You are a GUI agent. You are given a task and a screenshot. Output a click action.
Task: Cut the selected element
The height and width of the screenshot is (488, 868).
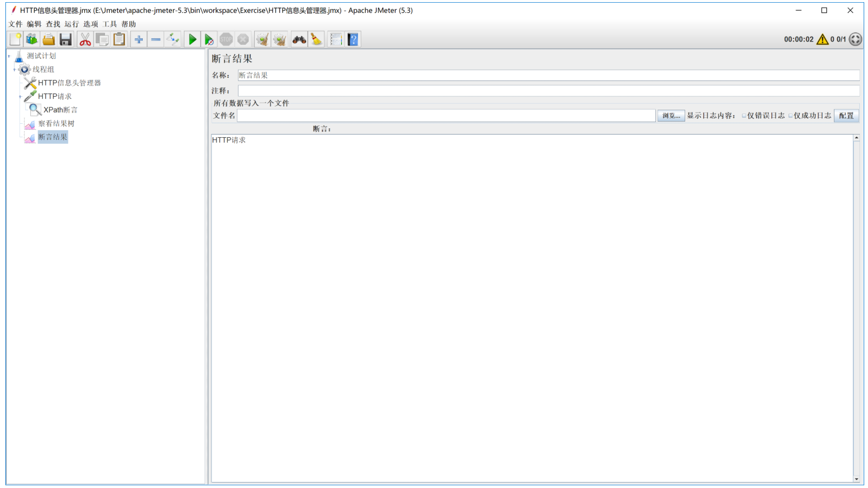pos(84,38)
